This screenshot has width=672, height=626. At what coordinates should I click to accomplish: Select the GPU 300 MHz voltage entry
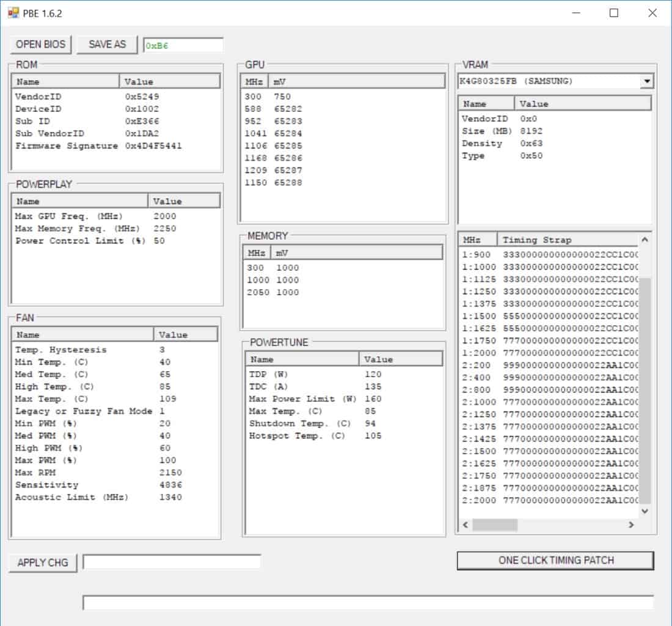click(275, 96)
